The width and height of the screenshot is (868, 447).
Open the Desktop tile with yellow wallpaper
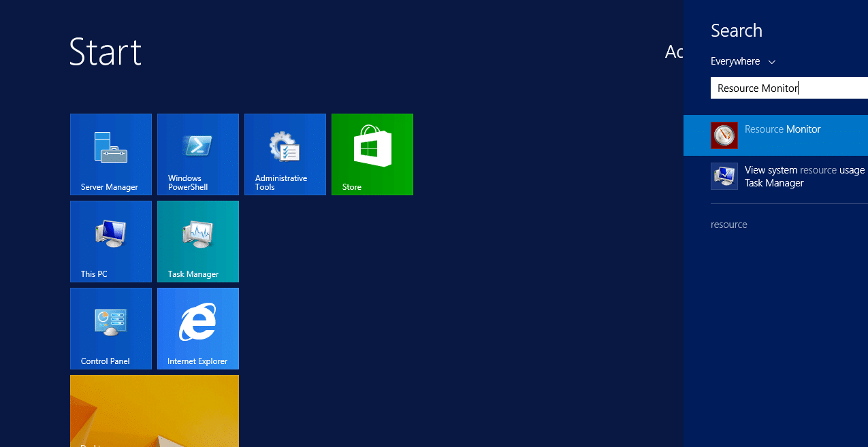(x=155, y=411)
